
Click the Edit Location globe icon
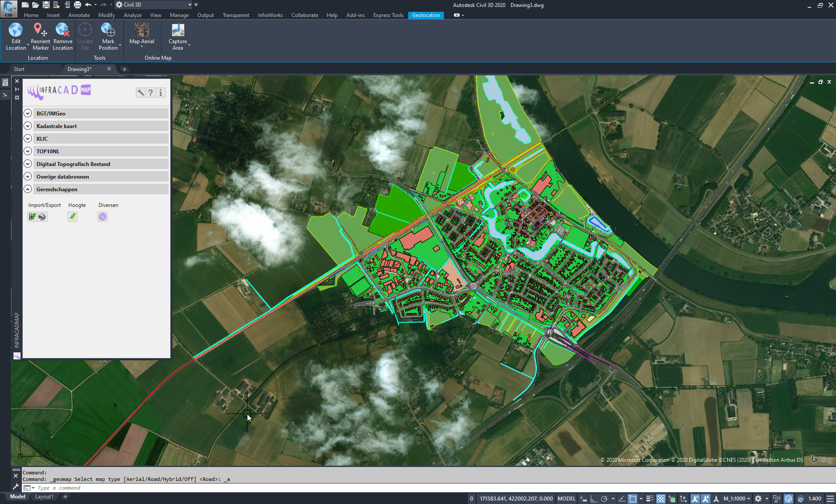point(16,30)
